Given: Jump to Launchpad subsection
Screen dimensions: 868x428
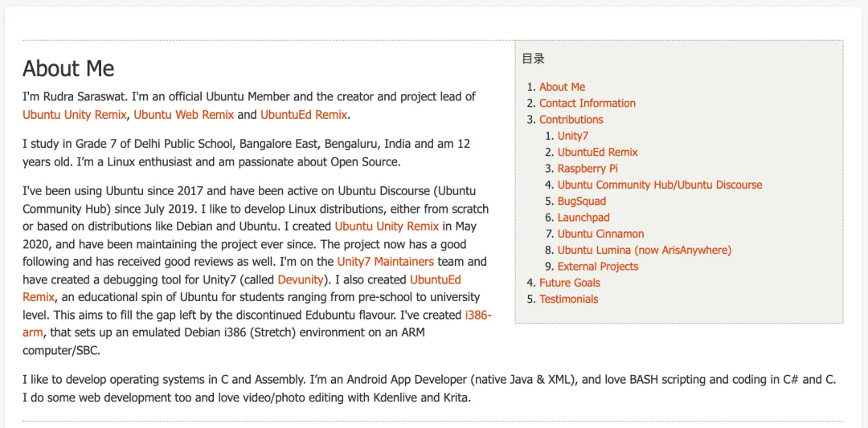Looking at the screenshot, I should tap(583, 218).
